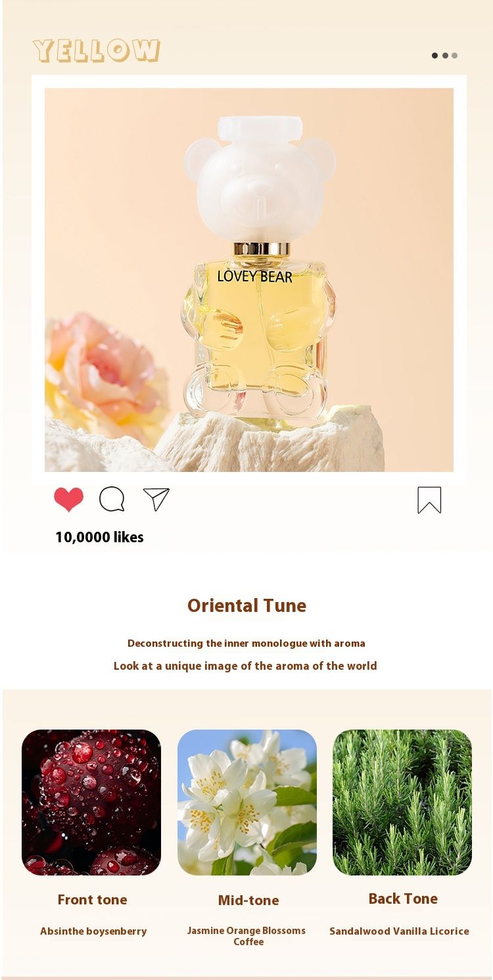Click the LOVEY BEAR bottle label
The width and height of the screenshot is (493, 980).
click(x=255, y=276)
